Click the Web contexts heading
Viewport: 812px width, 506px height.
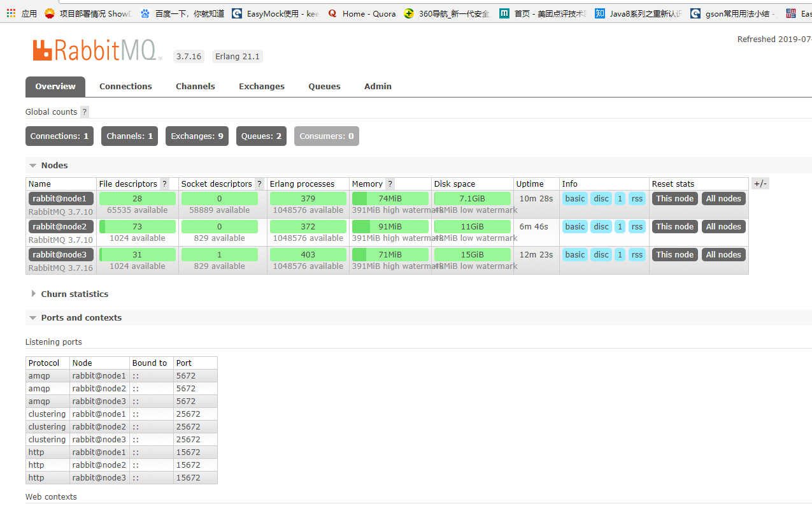click(x=51, y=497)
